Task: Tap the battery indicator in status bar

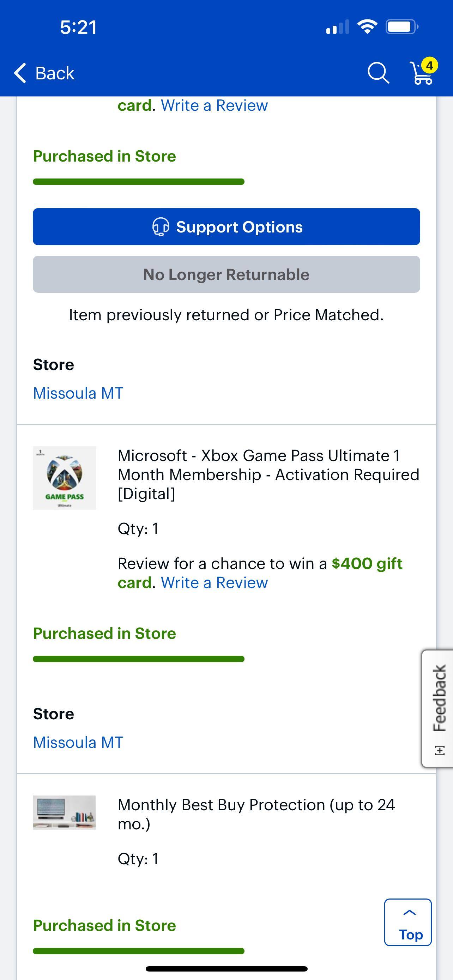Action: point(401,27)
